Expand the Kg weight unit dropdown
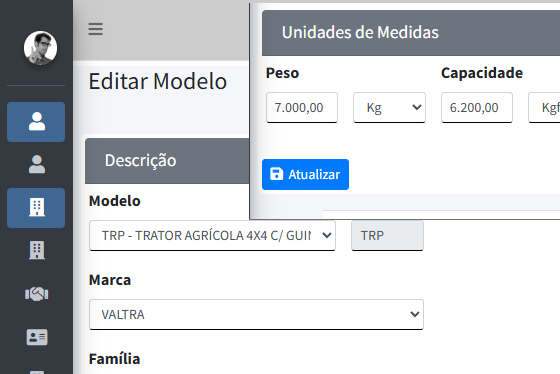The image size is (560, 374). coord(389,108)
